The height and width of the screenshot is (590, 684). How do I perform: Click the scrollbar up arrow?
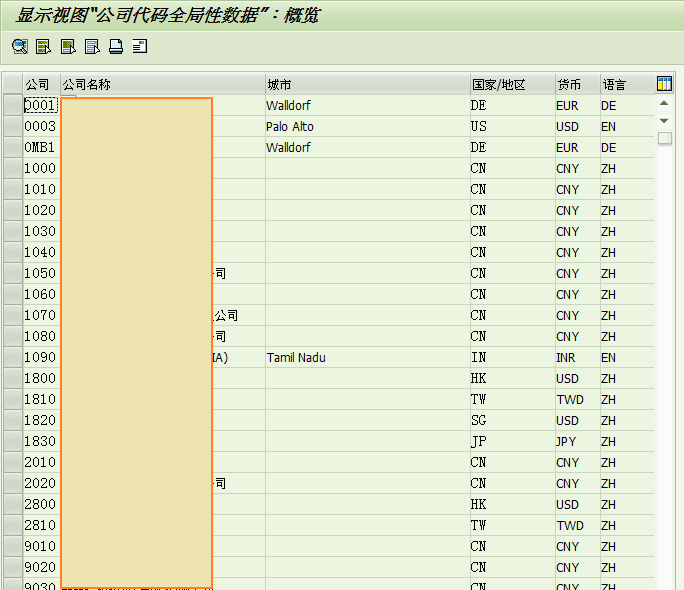coord(664,104)
